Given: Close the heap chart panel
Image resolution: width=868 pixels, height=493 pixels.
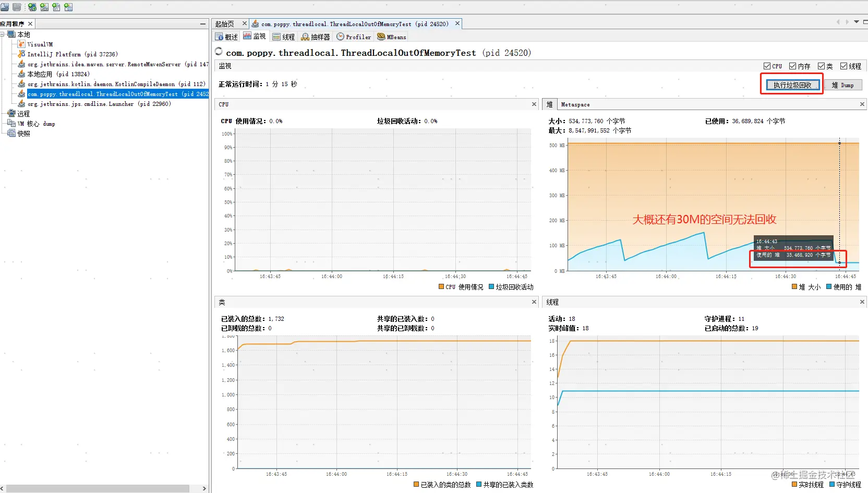Looking at the screenshot, I should tap(862, 104).
